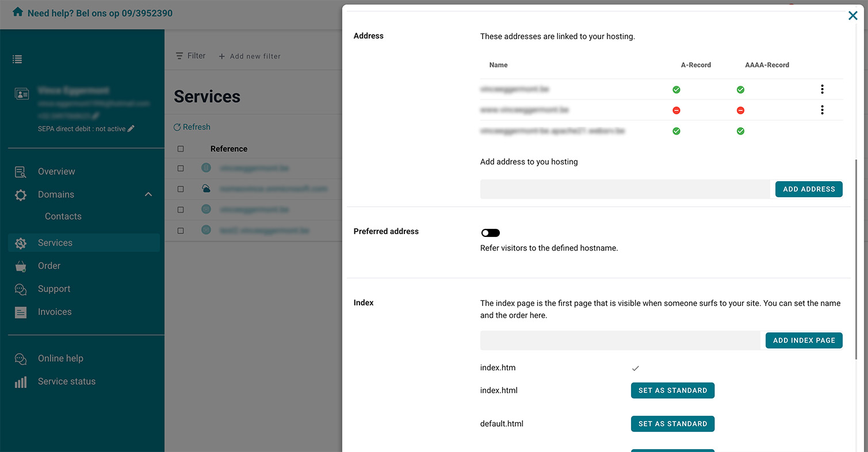Screen dimensions: 868x452
Task: Click the Online help icon in the sidebar
Action: coord(21,359)
